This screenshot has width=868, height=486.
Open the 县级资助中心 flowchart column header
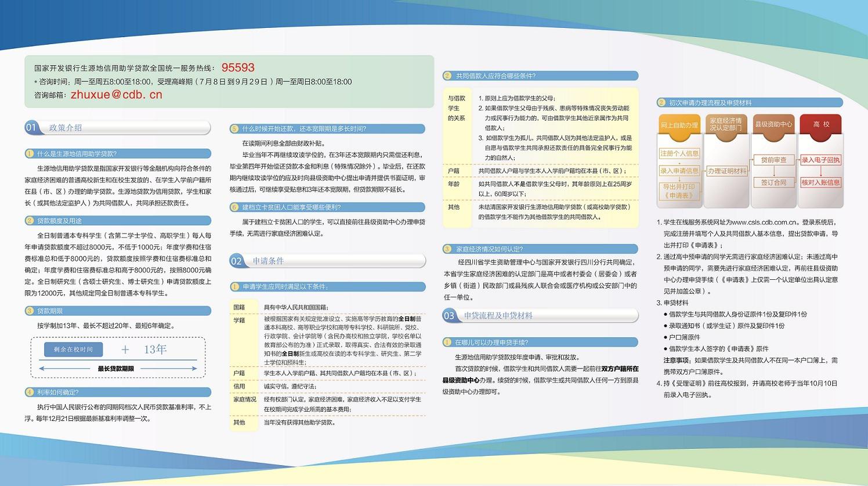(x=773, y=124)
